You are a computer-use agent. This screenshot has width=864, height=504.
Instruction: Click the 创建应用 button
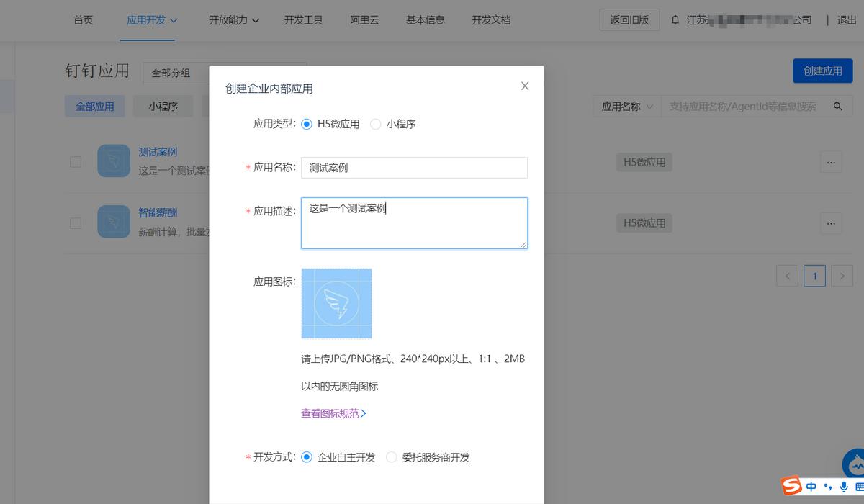823,71
